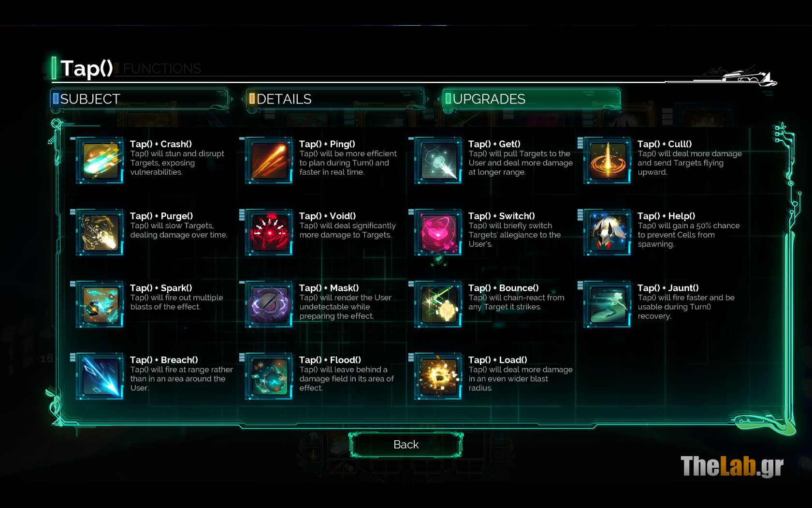This screenshot has width=812, height=508.
Task: Pick the Tap() + Spark() icon
Action: [x=100, y=304]
